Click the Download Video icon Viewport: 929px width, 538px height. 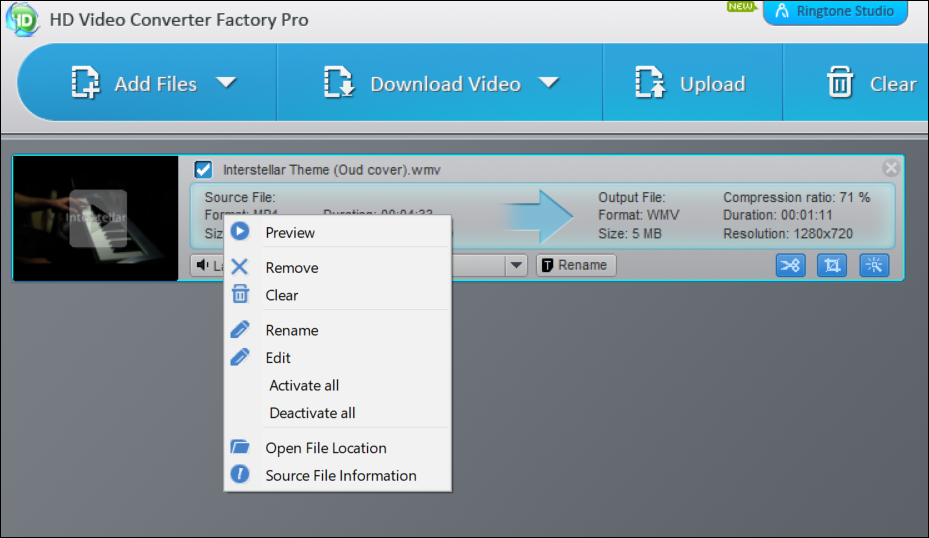tap(339, 82)
